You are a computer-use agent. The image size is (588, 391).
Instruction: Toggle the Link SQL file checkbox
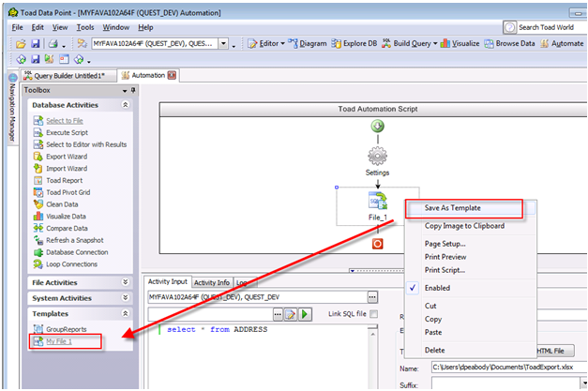[x=373, y=314]
